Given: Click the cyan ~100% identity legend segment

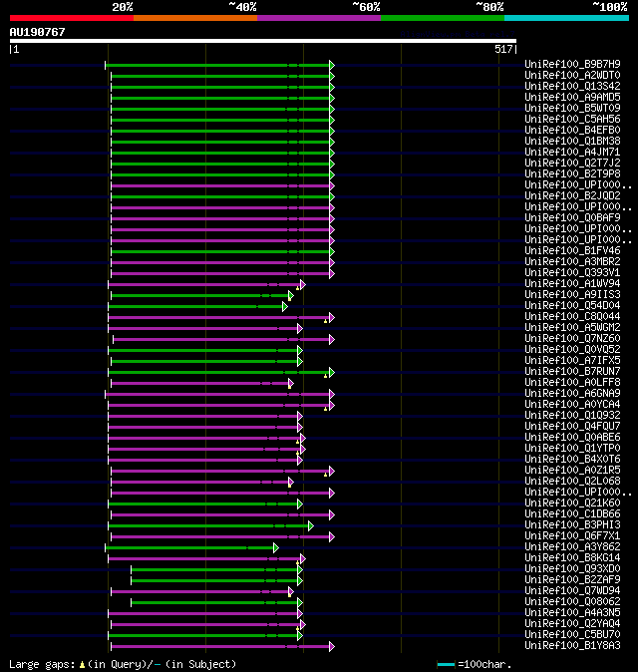Looking at the screenshot, I should pyautogui.click(x=567, y=18).
